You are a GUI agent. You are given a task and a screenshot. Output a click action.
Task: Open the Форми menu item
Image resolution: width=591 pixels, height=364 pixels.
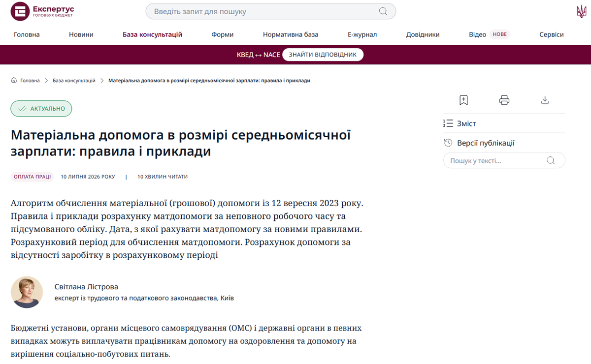(x=223, y=34)
